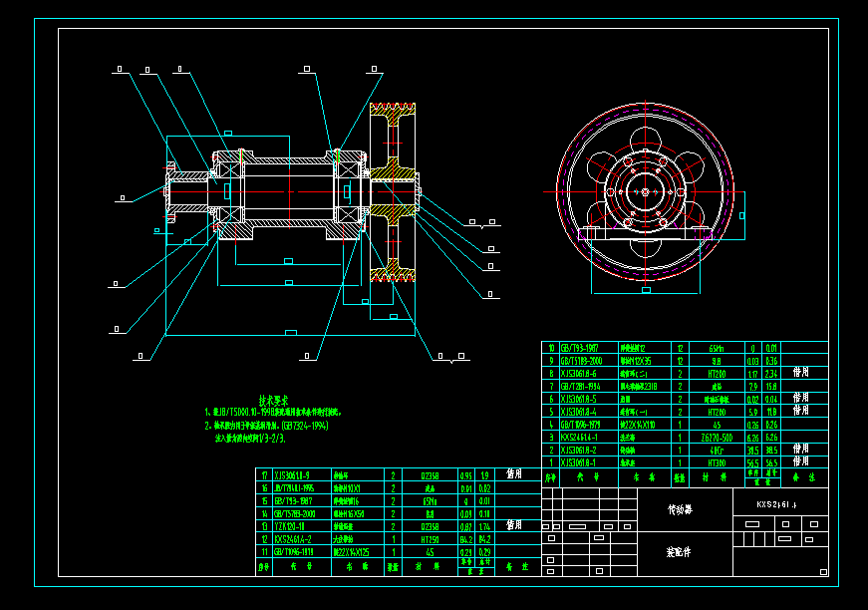Click the 借用 remark in row 8

(801, 372)
